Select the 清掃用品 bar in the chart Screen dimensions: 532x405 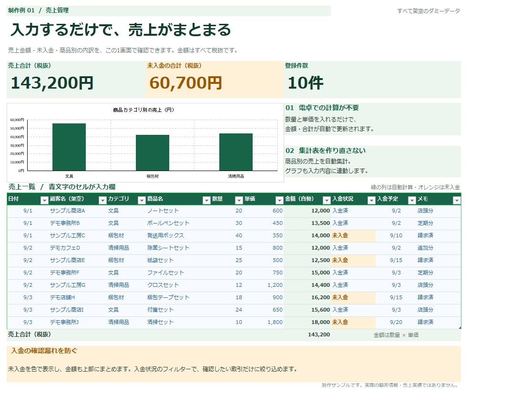(236, 152)
